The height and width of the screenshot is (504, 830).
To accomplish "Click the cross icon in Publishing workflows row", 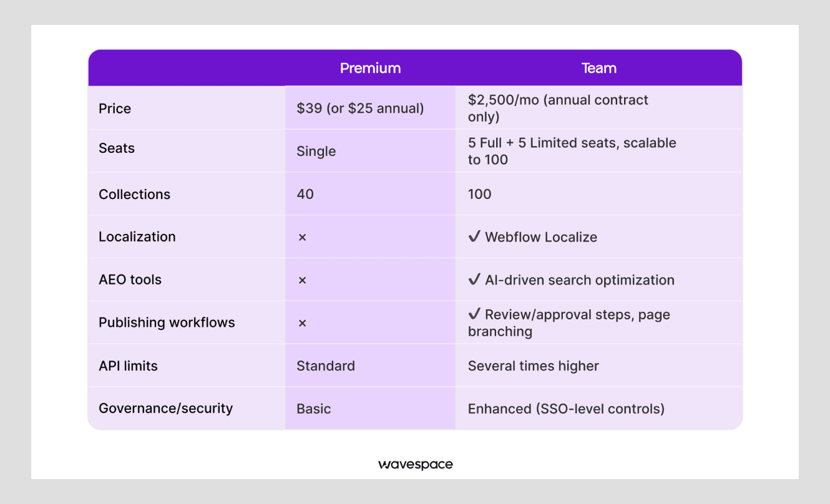I will click(302, 323).
